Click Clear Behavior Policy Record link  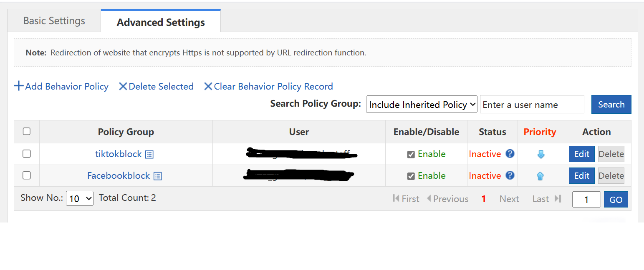(273, 87)
